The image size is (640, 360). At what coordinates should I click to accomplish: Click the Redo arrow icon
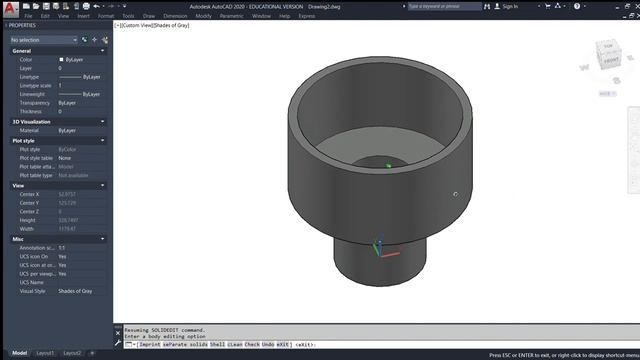click(111, 6)
